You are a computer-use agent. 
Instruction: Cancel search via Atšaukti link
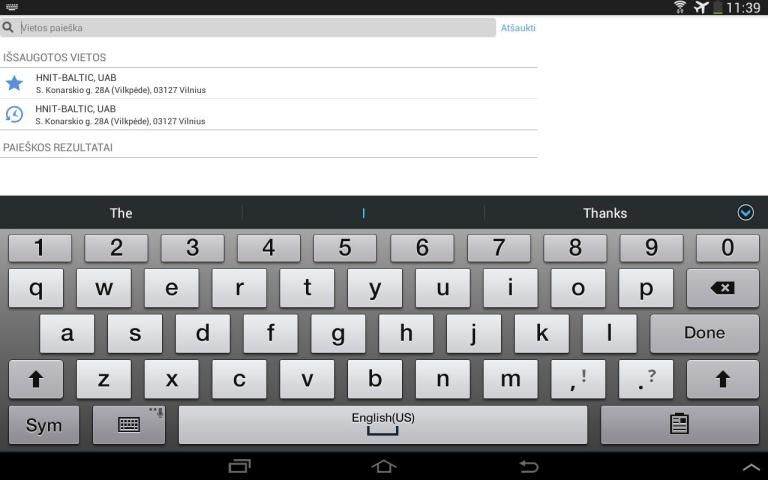coord(518,28)
